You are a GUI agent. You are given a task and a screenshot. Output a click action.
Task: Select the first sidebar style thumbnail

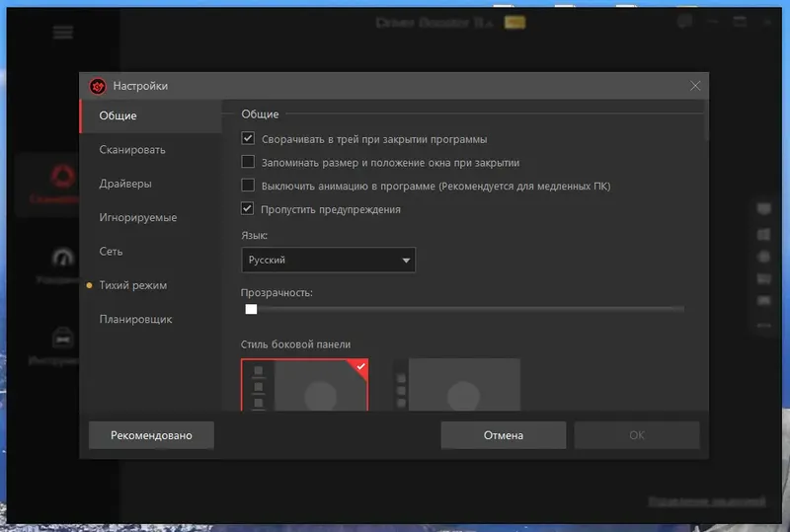point(305,385)
